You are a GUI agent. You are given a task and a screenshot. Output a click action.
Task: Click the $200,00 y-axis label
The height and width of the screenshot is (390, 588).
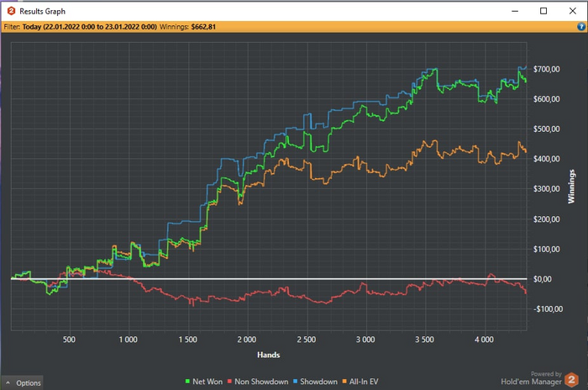pos(546,219)
